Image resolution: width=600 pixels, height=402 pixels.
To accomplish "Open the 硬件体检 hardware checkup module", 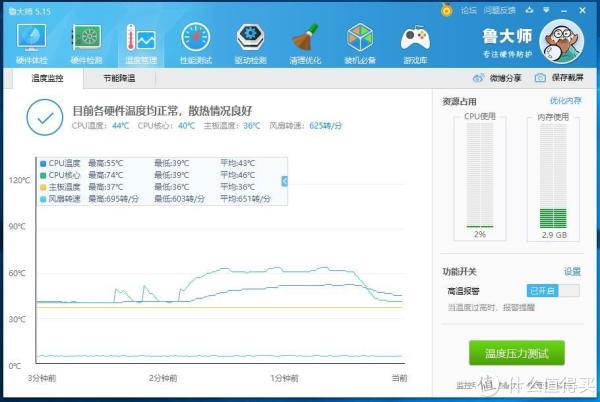I will 32,44.
